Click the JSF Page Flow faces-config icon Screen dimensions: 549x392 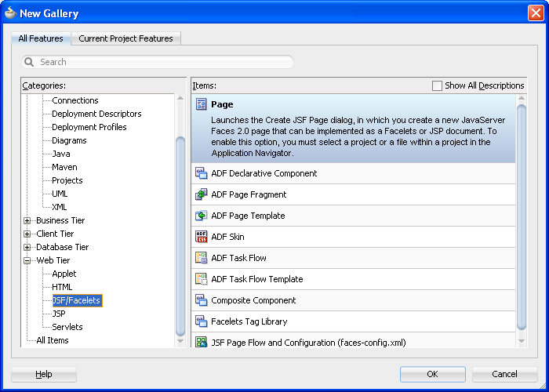click(202, 342)
